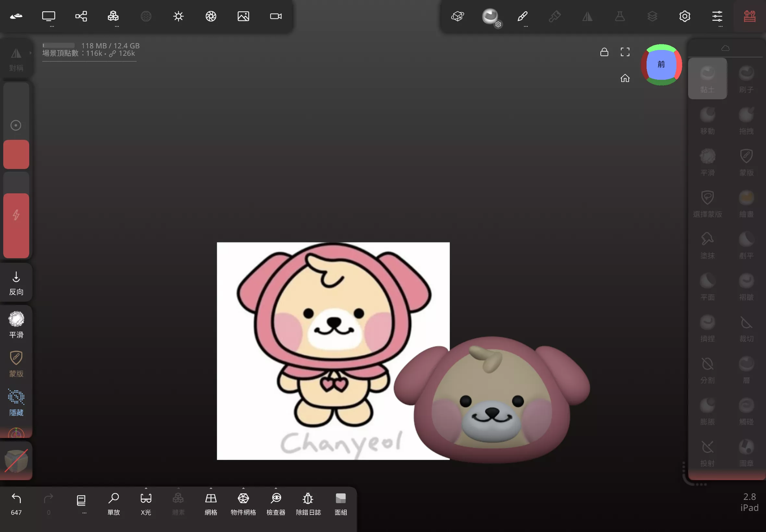Toggle the 反向 invert button

click(x=16, y=283)
